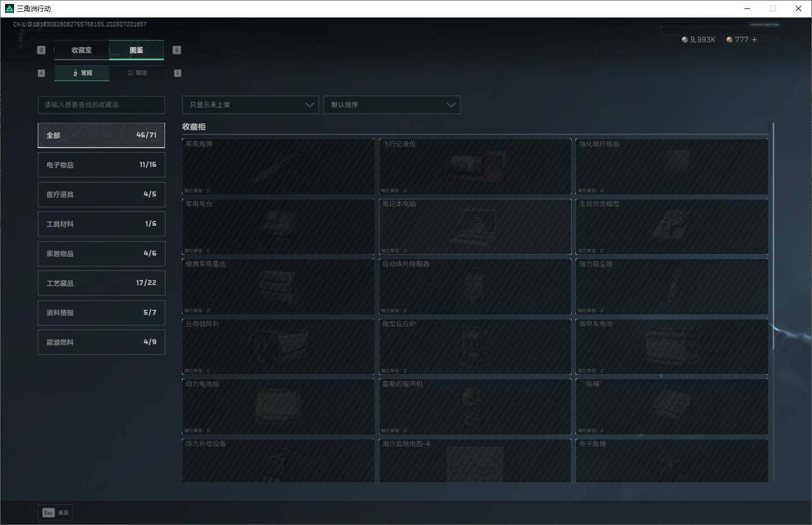
Task: Click the 三角洲行动 app icon in title bar
Action: coord(10,8)
